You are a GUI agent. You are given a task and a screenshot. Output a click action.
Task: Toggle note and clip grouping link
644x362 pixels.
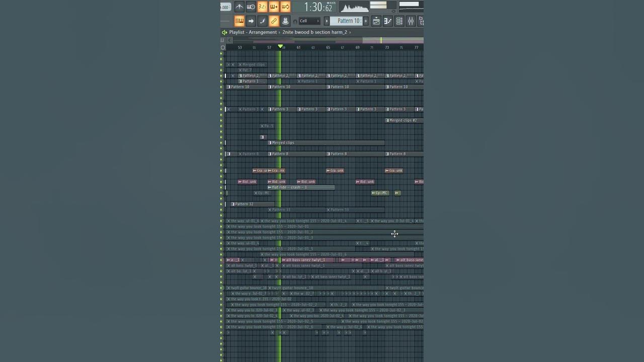274,21
